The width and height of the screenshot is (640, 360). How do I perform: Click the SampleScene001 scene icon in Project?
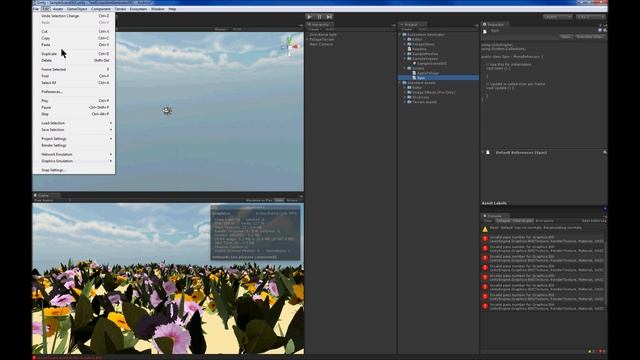414,63
